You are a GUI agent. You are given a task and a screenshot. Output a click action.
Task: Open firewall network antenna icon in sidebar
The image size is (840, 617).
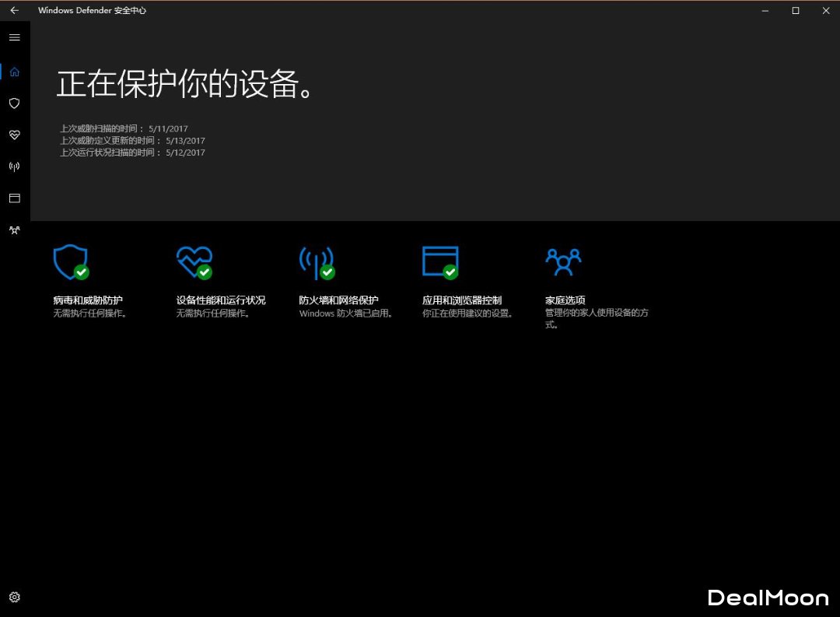(x=14, y=167)
